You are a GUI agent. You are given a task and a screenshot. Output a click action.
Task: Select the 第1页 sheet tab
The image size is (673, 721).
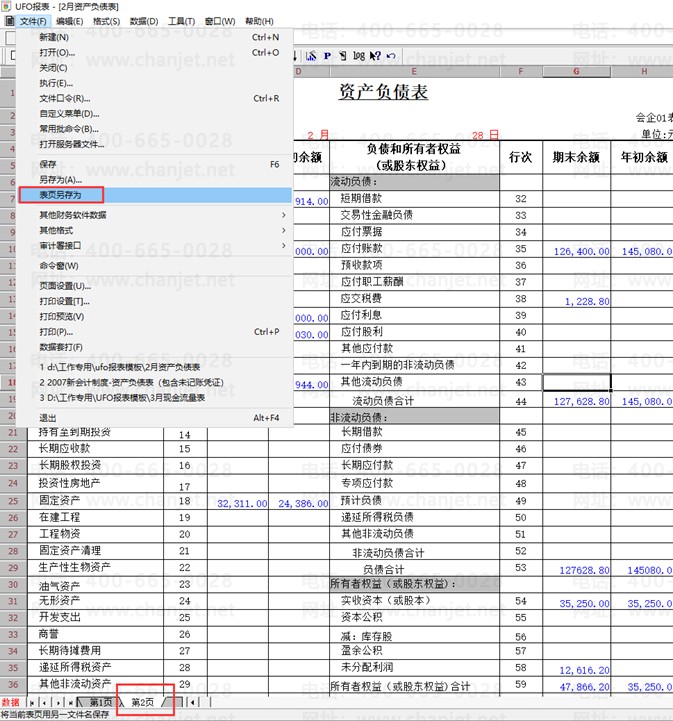(x=100, y=702)
